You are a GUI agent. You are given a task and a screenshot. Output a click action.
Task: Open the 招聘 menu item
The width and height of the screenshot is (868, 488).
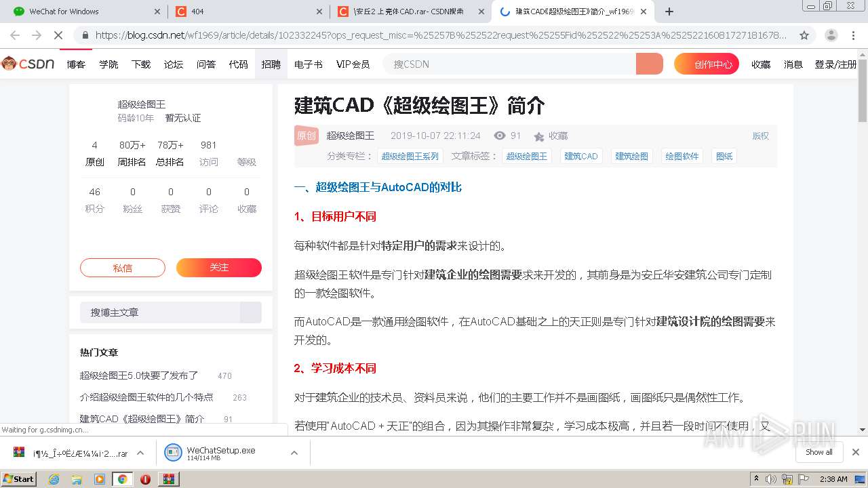point(271,64)
